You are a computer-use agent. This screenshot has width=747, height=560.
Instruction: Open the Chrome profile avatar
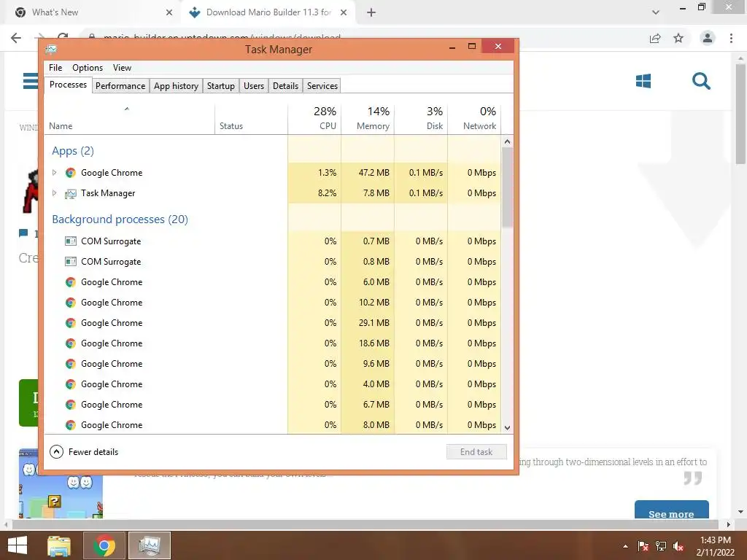(x=708, y=38)
